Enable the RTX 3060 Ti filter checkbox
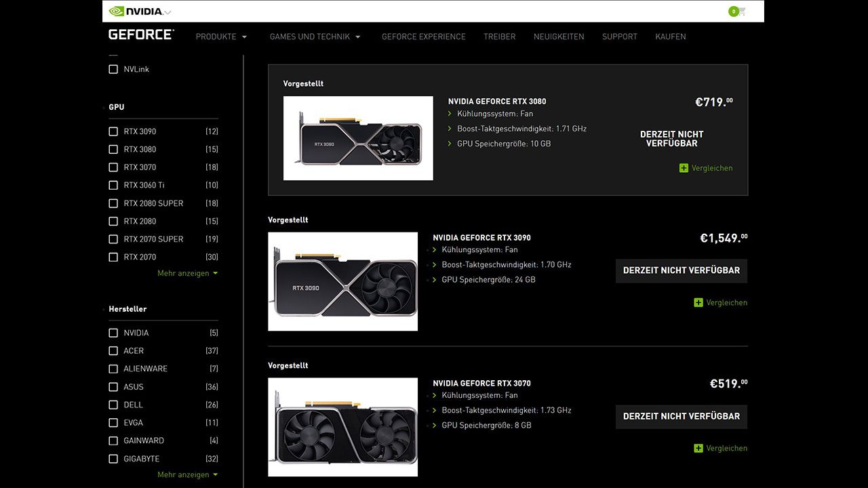This screenshot has width=868, height=488. pyautogui.click(x=113, y=185)
